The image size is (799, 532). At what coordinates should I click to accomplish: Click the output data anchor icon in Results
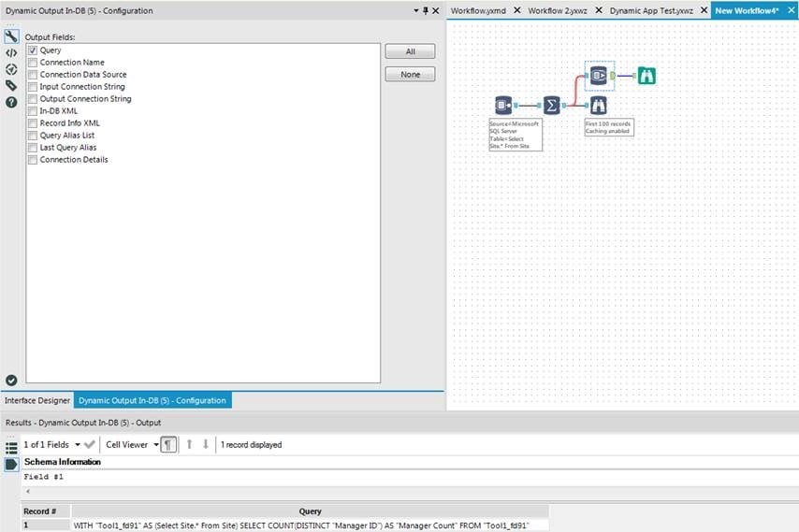(x=11, y=465)
